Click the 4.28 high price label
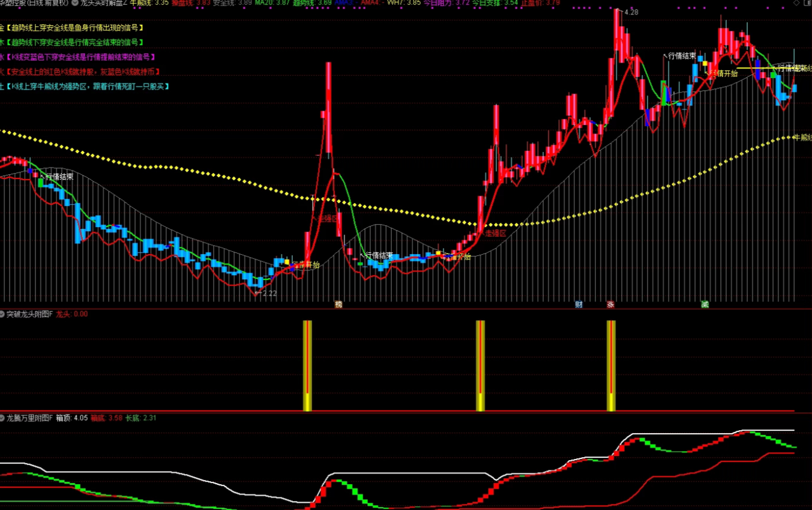Screen dimensions: 812x510 [x=631, y=13]
